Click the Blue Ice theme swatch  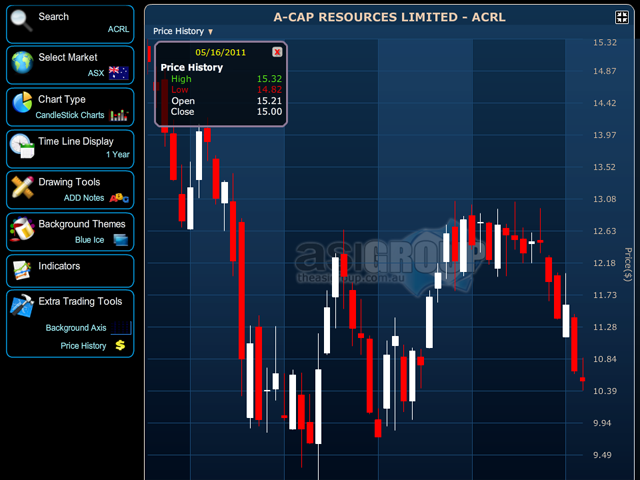click(x=121, y=240)
